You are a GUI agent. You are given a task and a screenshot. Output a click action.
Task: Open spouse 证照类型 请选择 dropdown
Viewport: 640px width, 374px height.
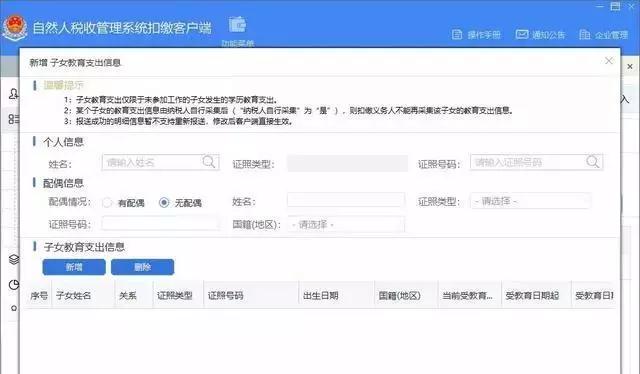530,201
